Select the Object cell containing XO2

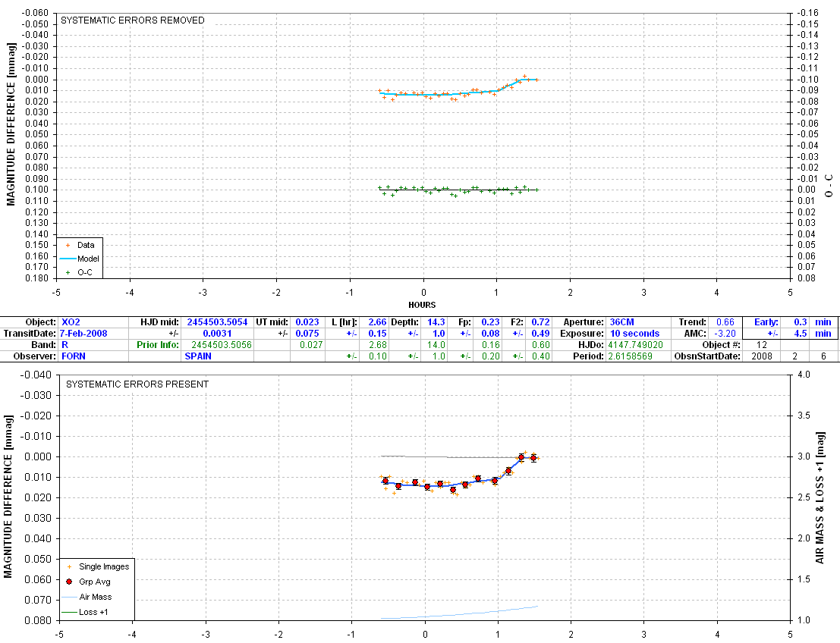(70, 322)
